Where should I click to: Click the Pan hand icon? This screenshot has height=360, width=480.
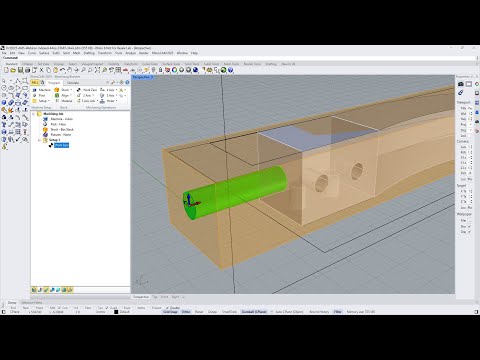tap(69, 70)
